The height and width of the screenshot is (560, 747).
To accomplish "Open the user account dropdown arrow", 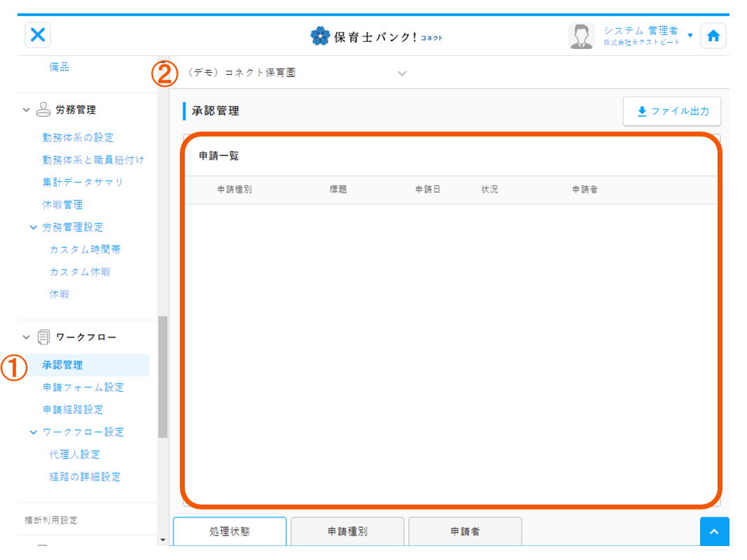I will [x=690, y=36].
